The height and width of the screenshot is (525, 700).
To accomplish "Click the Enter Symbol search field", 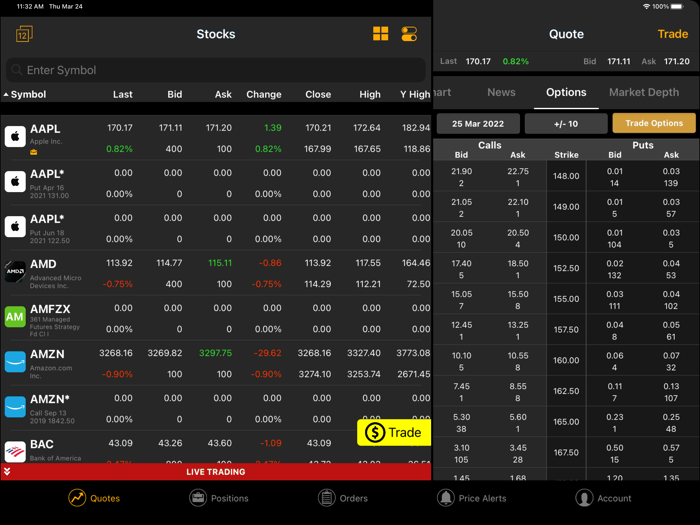I will coord(216,70).
